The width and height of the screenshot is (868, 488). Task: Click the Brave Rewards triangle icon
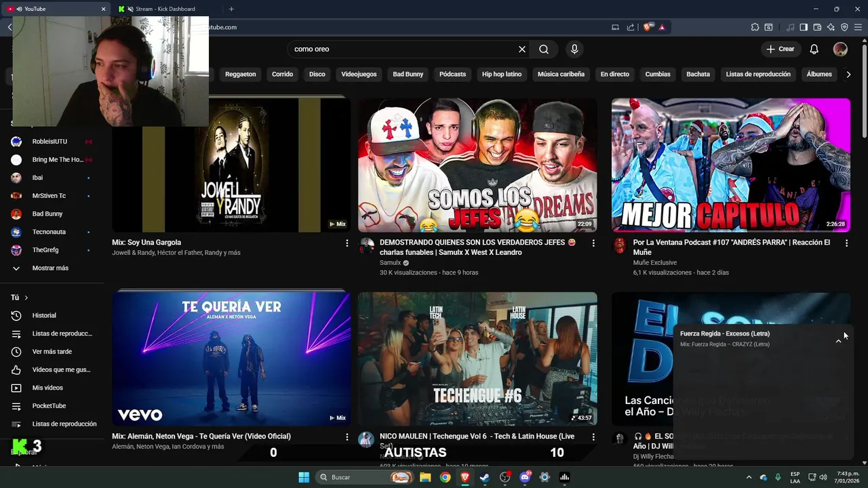tap(662, 27)
